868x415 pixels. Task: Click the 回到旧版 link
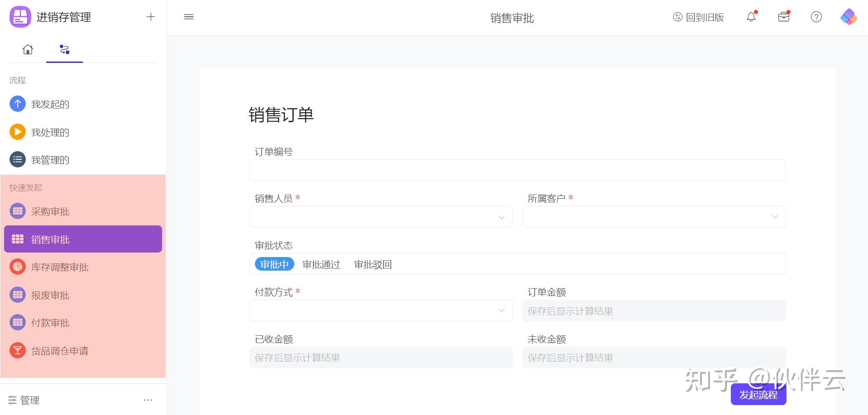pos(699,18)
